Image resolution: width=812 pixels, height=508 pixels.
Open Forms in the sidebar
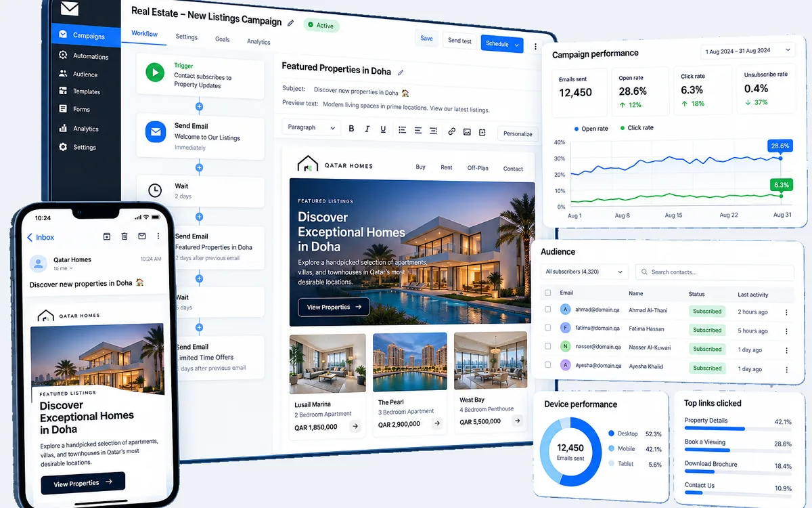click(x=74, y=109)
